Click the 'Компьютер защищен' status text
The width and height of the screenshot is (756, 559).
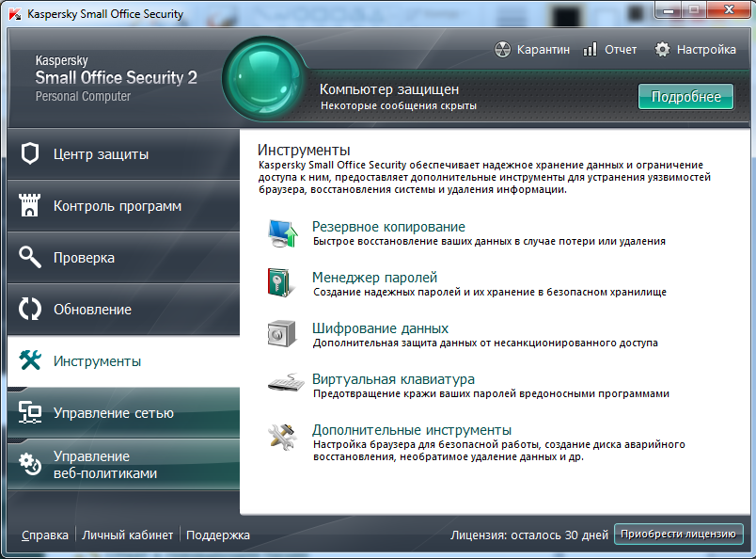point(389,89)
